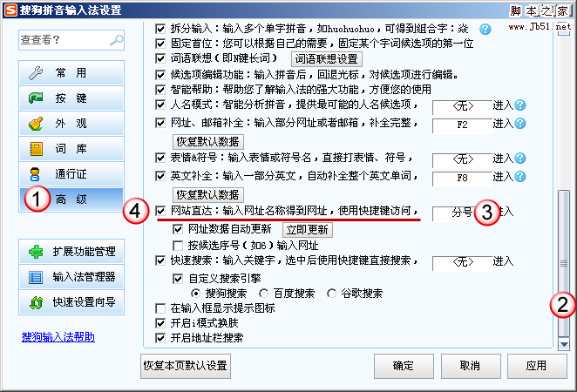Click the green arrow icon for 按键
The image size is (577, 392).
[x=36, y=98]
